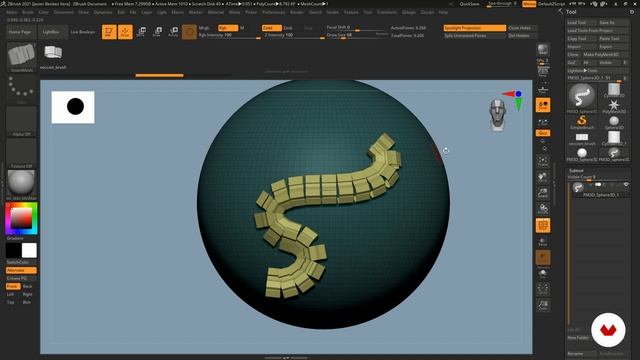Select the white main color swatch
This screenshot has width=640, height=360.
click(29, 251)
